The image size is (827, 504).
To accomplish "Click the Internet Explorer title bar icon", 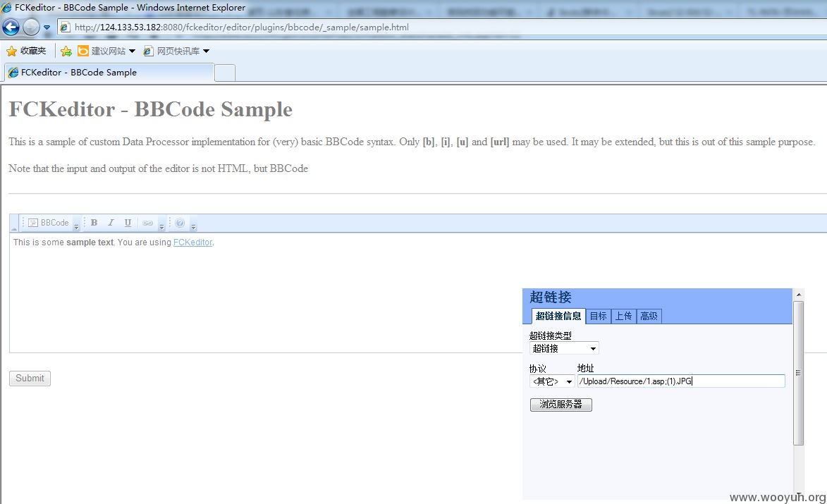I will 6,7.
